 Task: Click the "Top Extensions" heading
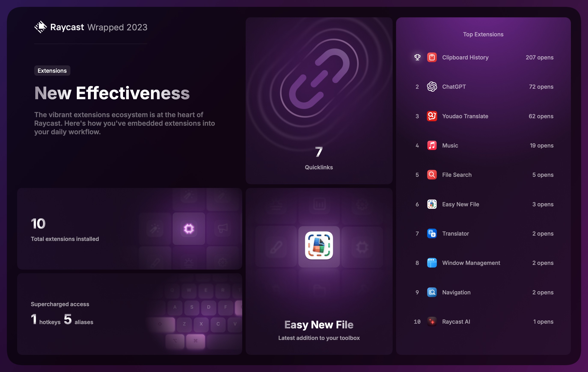click(483, 34)
